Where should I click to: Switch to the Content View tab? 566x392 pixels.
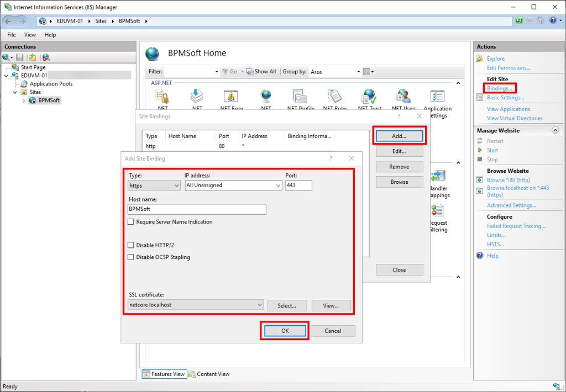pos(209,374)
